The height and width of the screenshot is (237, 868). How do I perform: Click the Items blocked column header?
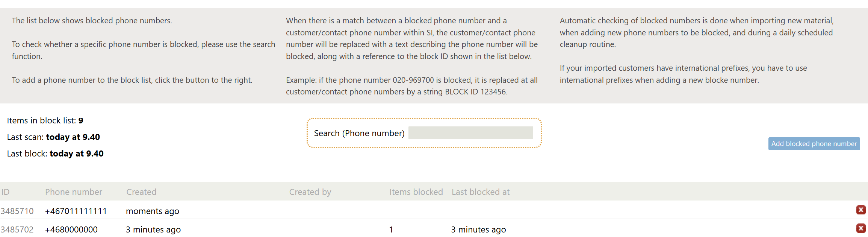point(416,192)
